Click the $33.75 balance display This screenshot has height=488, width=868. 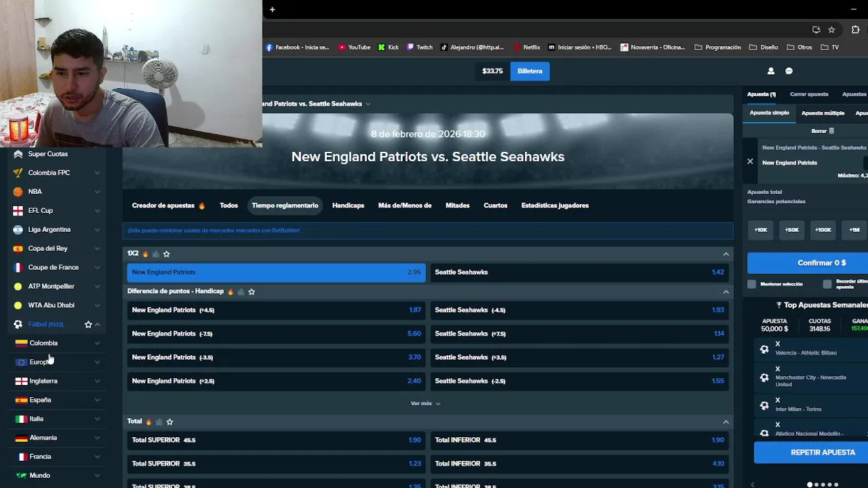[x=492, y=71]
